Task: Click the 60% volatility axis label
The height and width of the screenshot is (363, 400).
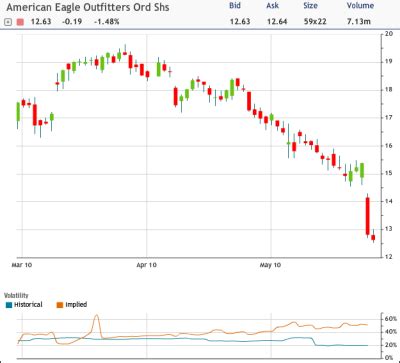Action: pyautogui.click(x=390, y=319)
